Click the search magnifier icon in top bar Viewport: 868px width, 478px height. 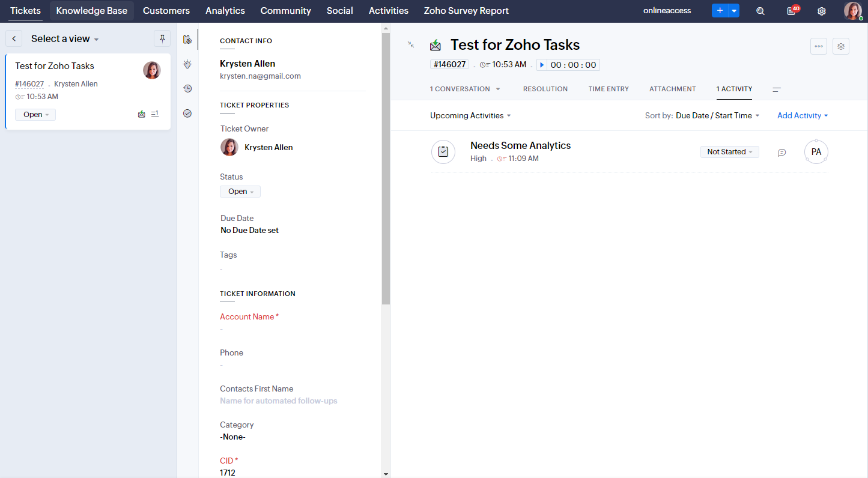click(x=760, y=11)
